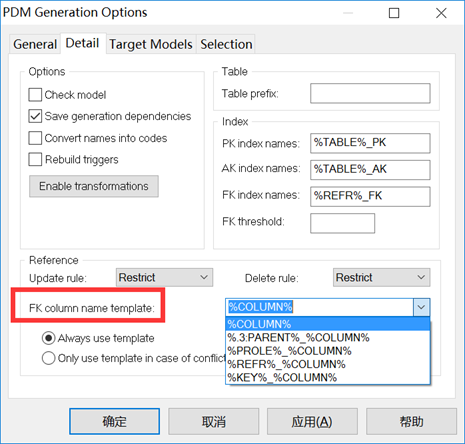
Task: Select Always use template radio button
Action: (x=48, y=338)
